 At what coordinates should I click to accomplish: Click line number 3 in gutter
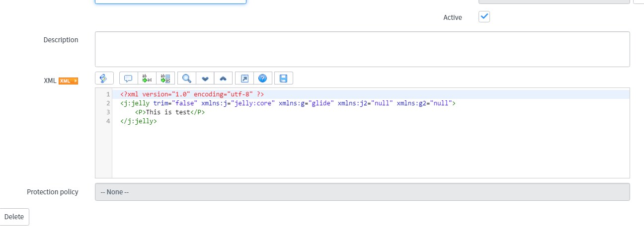click(108, 112)
